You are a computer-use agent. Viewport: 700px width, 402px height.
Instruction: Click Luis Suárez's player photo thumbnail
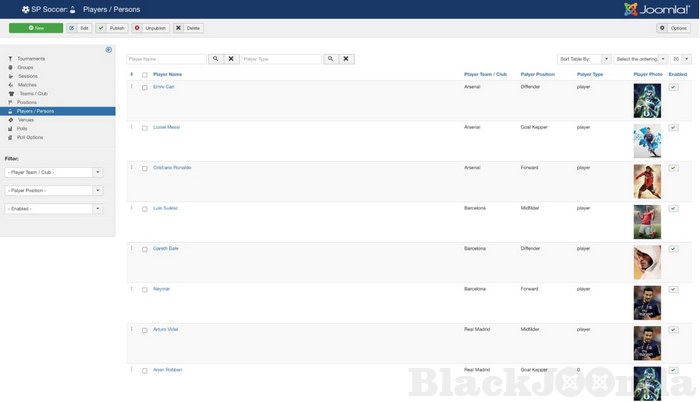coord(647,221)
